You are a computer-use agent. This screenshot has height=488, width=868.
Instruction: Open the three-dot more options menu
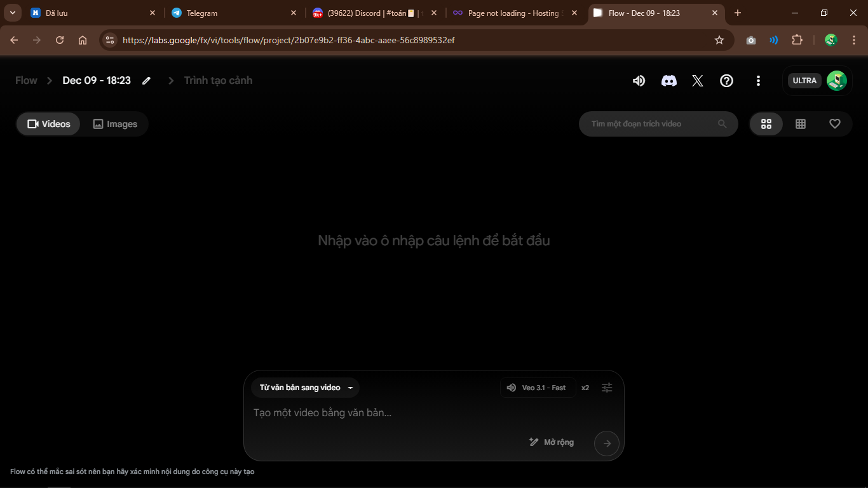point(758,81)
